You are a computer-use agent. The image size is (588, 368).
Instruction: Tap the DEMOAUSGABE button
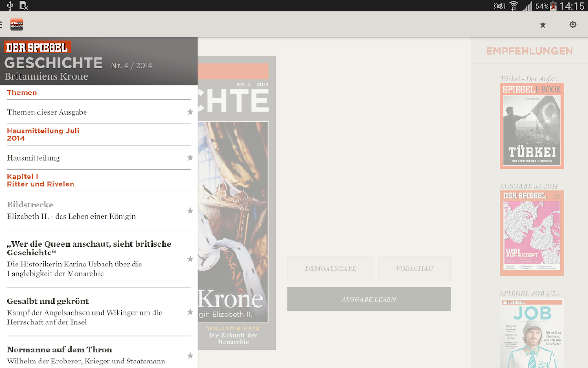tap(331, 269)
